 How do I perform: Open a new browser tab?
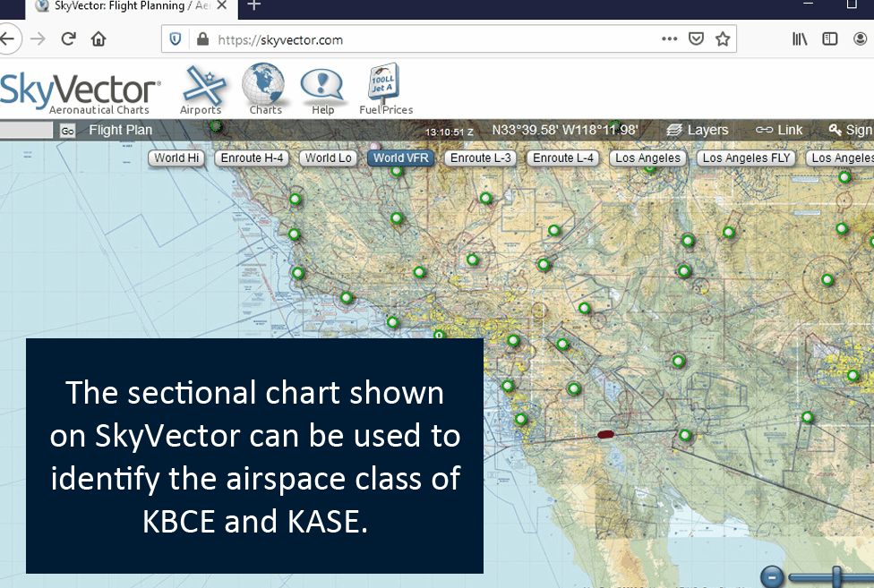254,5
